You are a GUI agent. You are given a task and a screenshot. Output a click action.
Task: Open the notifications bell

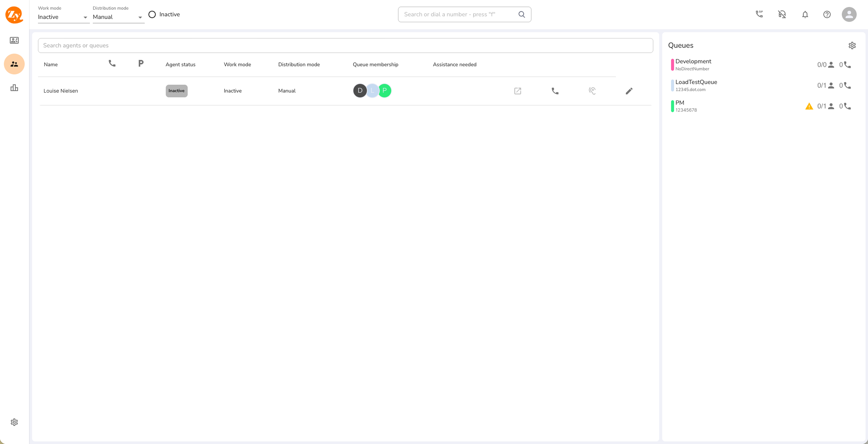pyautogui.click(x=805, y=15)
